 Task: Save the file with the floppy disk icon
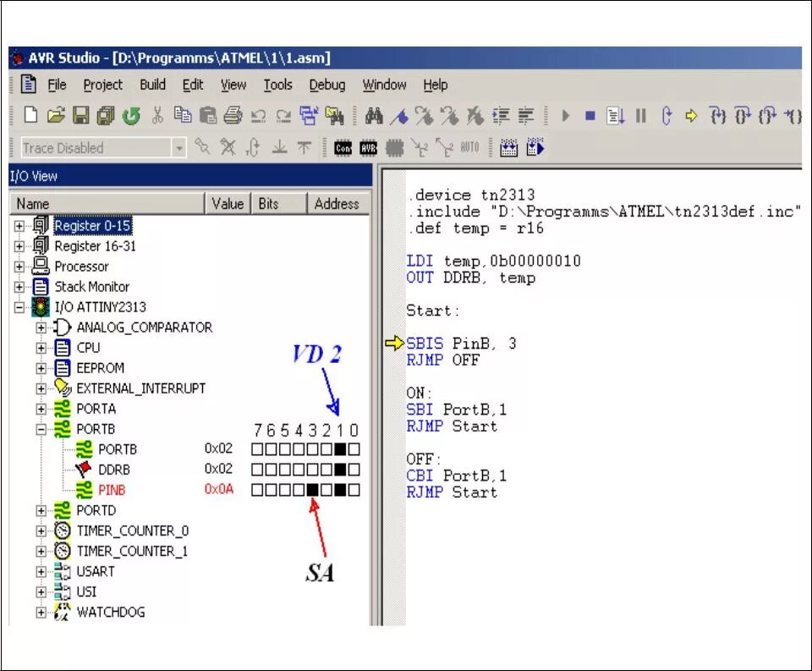coord(80,115)
